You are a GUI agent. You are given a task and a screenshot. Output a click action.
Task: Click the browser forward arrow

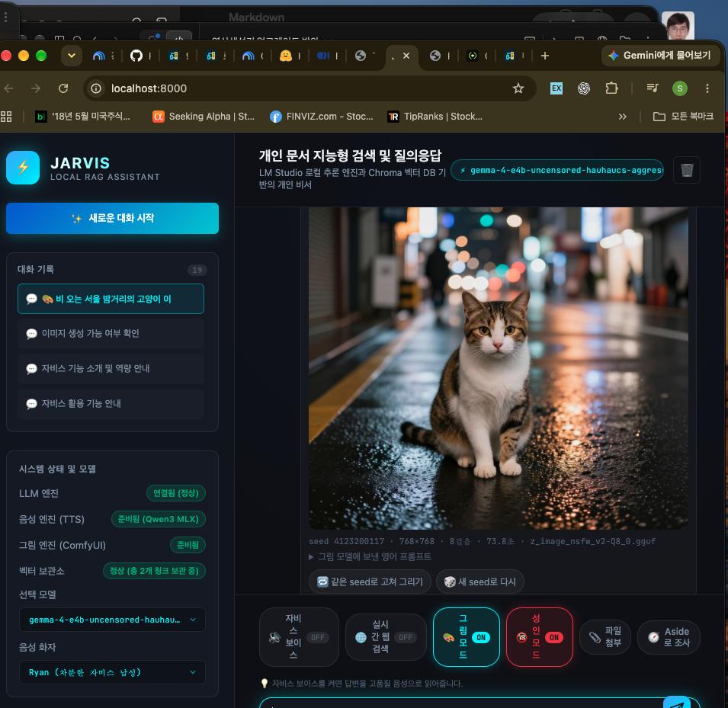(36, 88)
